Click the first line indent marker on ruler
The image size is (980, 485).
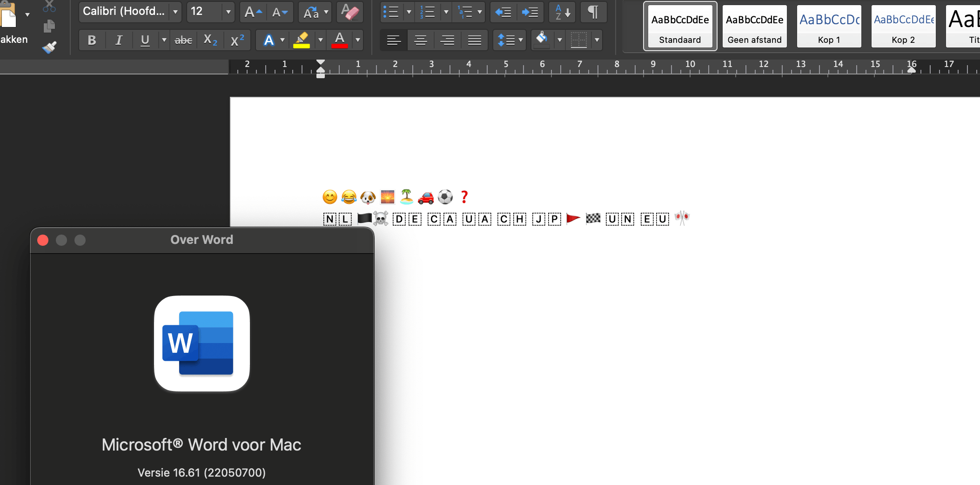click(321, 62)
